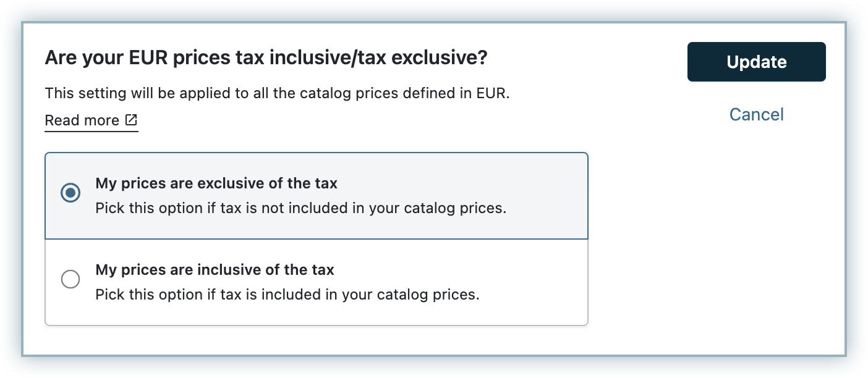Image resolution: width=868 pixels, height=378 pixels.
Task: Choose the lower inclusive tax option card
Action: [317, 282]
